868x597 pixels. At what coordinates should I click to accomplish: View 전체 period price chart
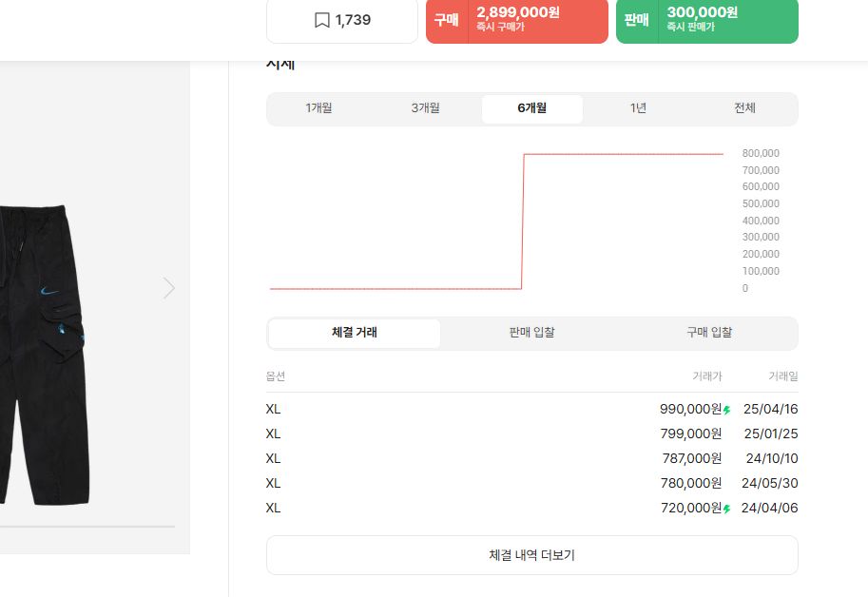(x=744, y=108)
